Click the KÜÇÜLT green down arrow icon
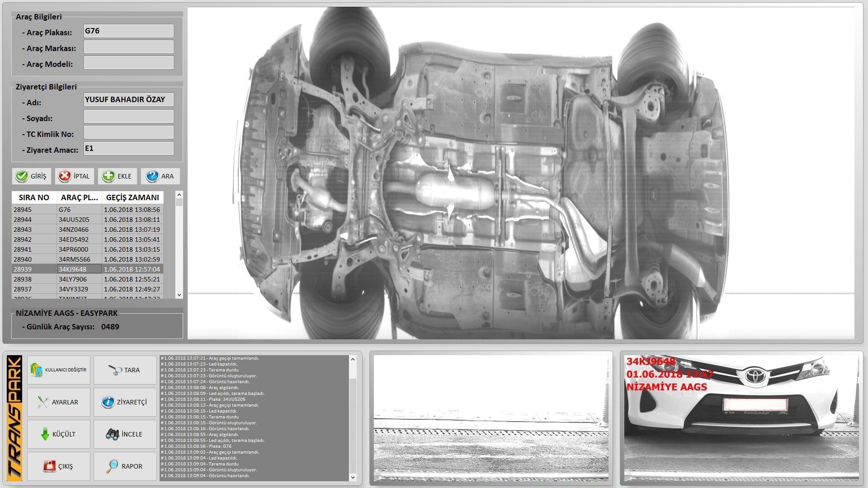 coord(45,434)
